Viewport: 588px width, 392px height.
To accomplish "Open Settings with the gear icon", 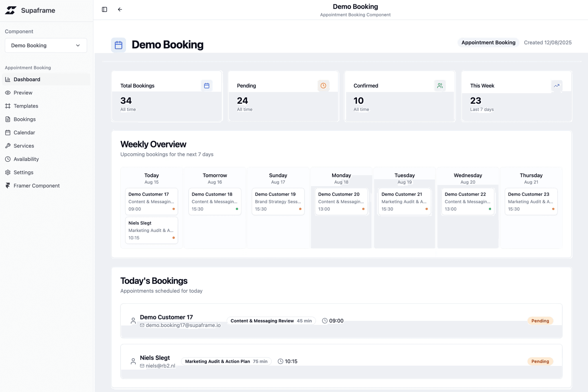I will click(x=24, y=172).
